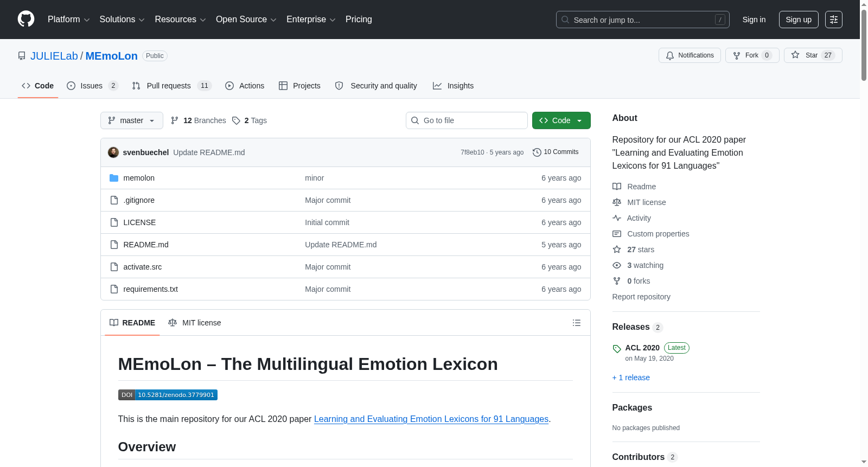Click the Pricing link

[359, 20]
